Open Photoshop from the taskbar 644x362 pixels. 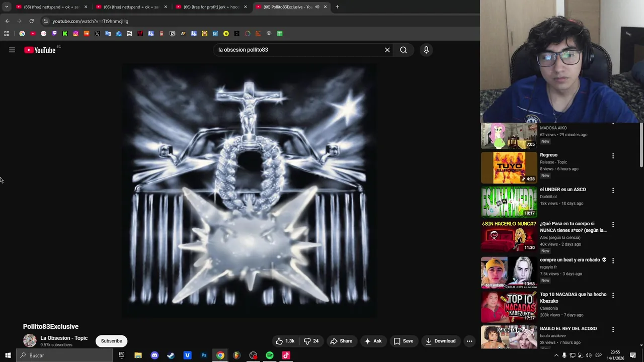pos(204,355)
